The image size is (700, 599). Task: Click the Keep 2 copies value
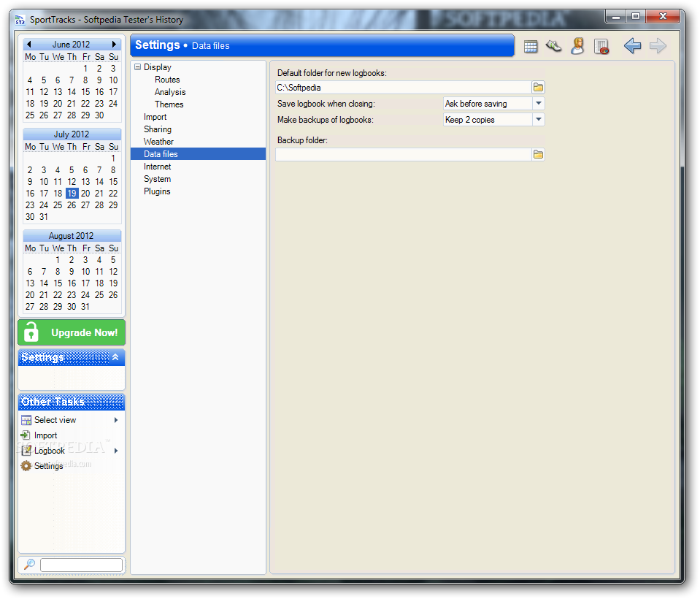pos(469,120)
